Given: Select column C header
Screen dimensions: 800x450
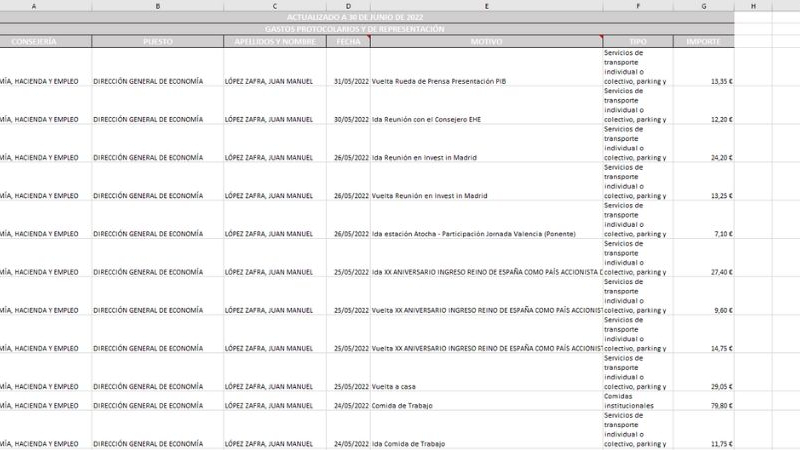Looking at the screenshot, I should (274, 6).
